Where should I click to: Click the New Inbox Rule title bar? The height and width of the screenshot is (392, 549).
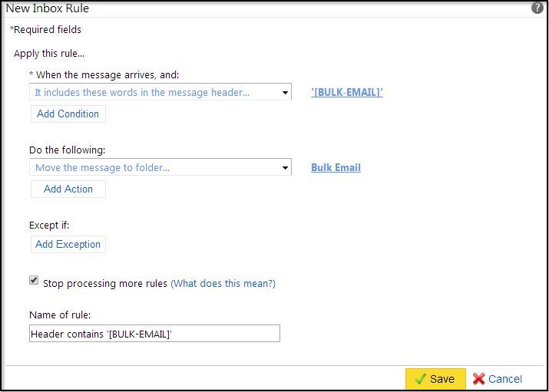pyautogui.click(x=230, y=8)
